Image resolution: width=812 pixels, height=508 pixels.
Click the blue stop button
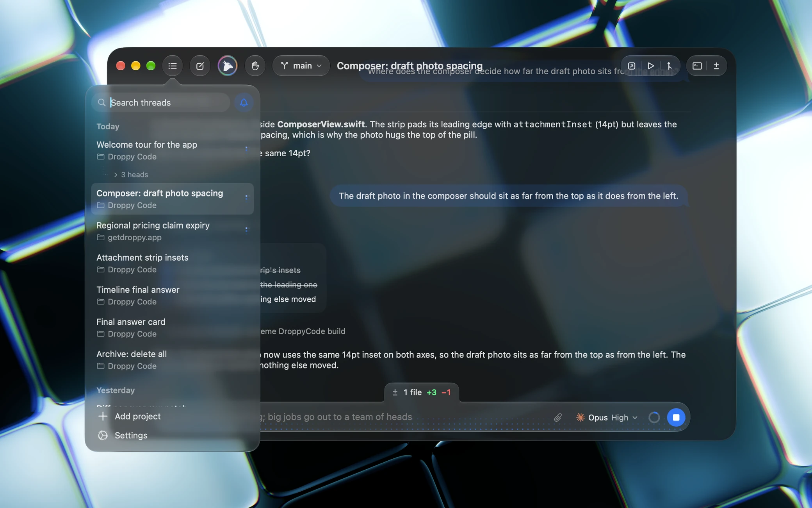point(676,417)
